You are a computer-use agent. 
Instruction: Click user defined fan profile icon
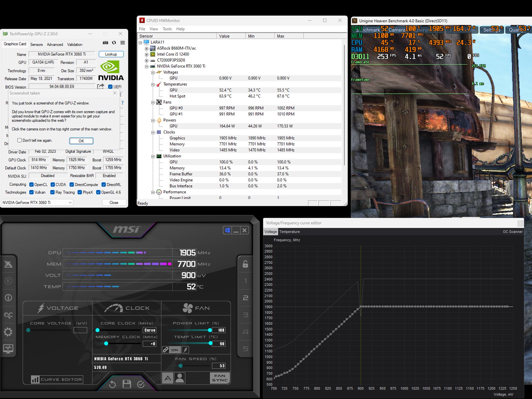pos(180,378)
